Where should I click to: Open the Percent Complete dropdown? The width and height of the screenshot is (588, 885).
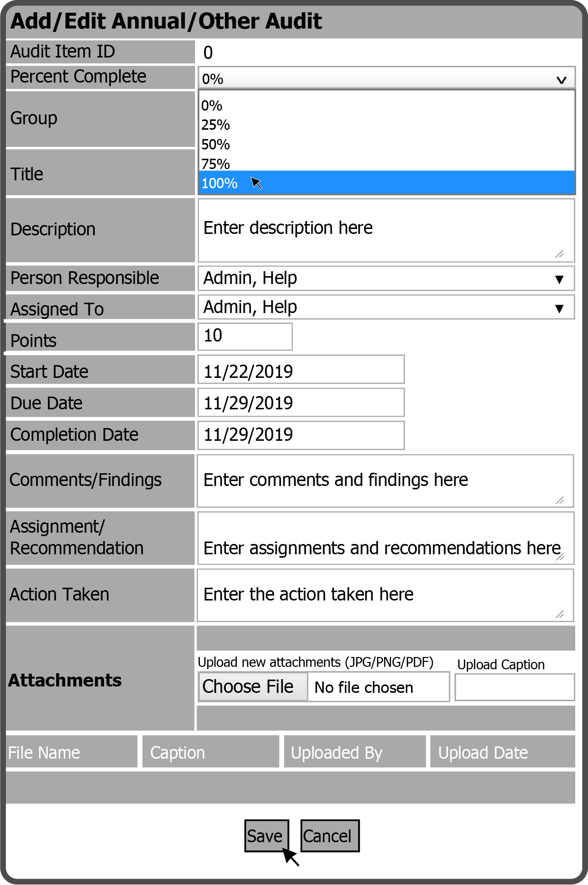[x=386, y=79]
